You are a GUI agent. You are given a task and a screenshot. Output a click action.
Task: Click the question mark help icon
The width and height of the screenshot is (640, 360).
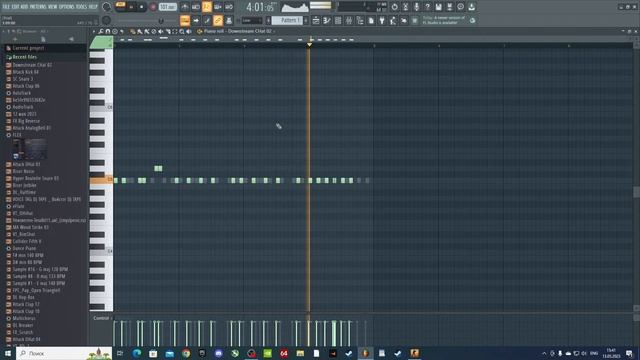(x=427, y=7)
